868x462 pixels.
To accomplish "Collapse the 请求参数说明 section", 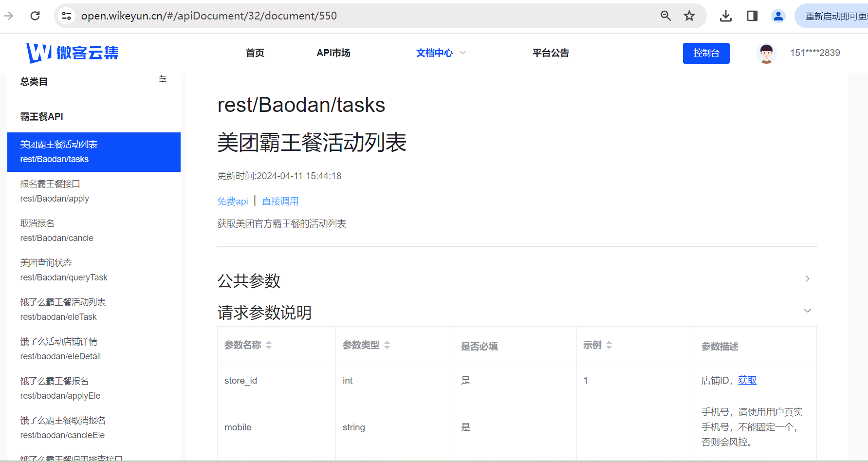I will click(517, 312).
